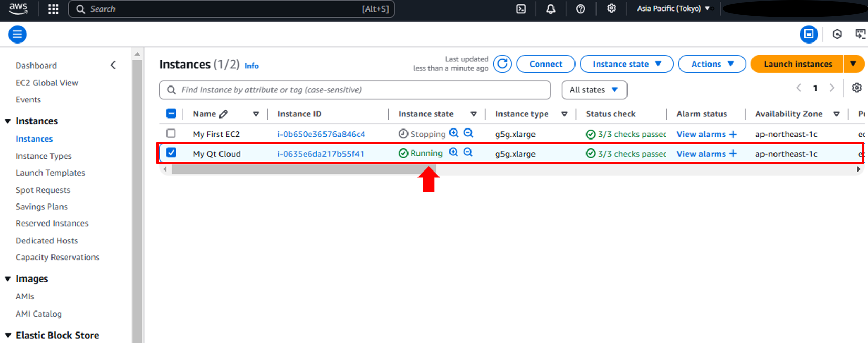The image size is (868, 343).
Task: Click the zoom-in icon beside Running state
Action: pyautogui.click(x=454, y=153)
